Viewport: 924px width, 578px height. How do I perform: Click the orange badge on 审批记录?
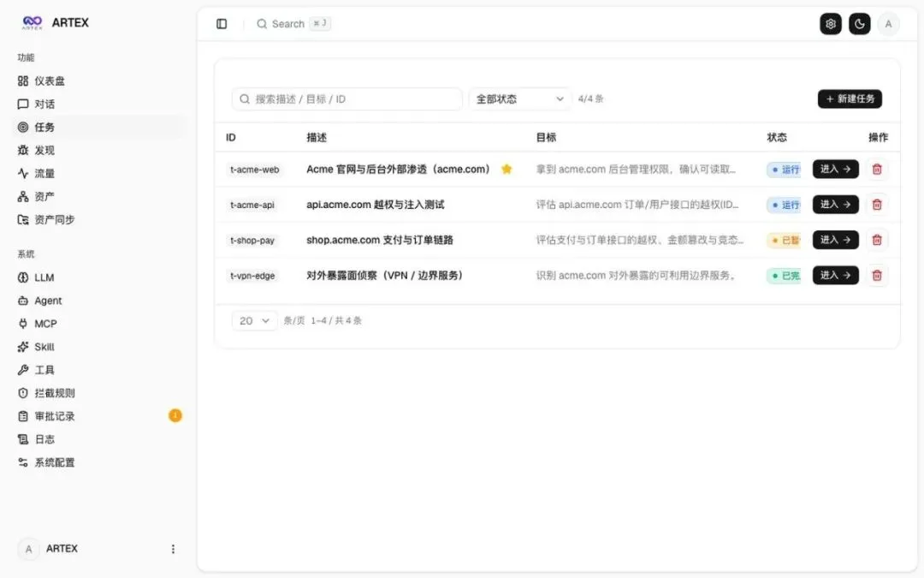tap(175, 416)
